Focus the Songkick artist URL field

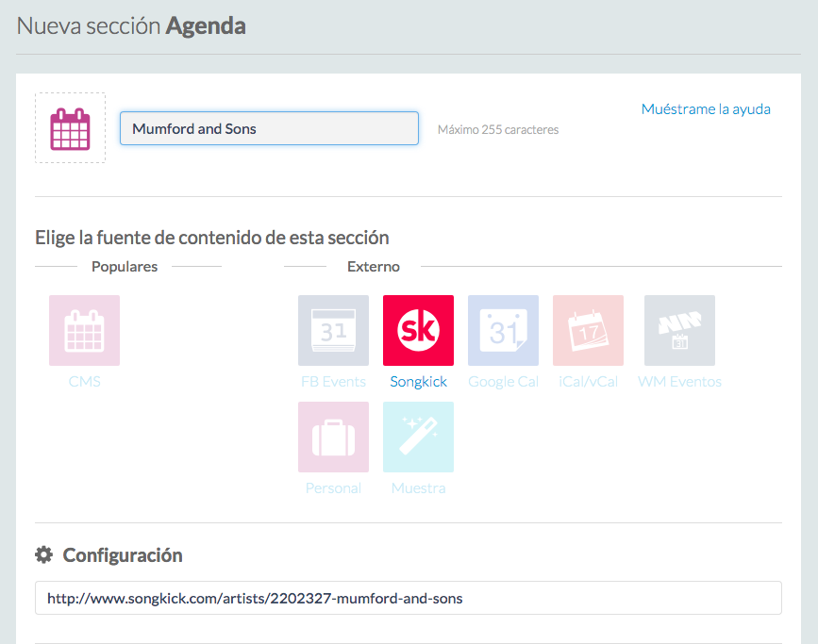408,598
